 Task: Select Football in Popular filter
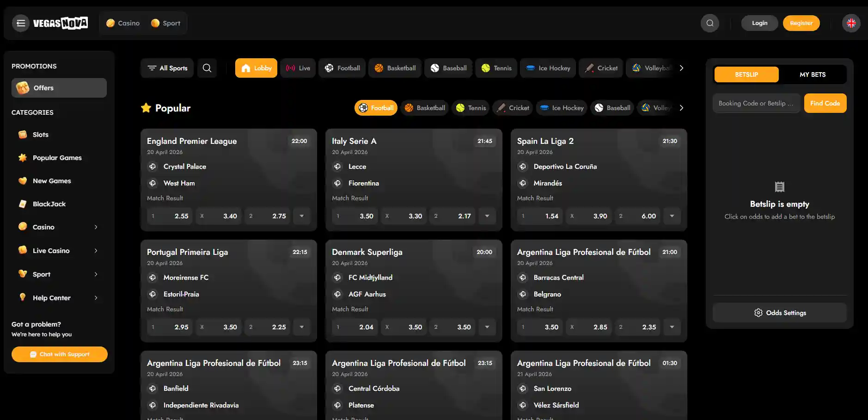coord(376,108)
